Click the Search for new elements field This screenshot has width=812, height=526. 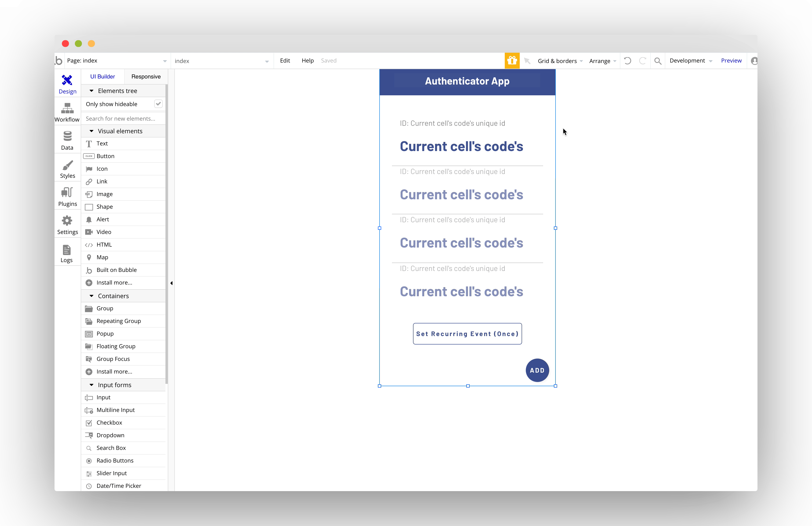(x=123, y=119)
